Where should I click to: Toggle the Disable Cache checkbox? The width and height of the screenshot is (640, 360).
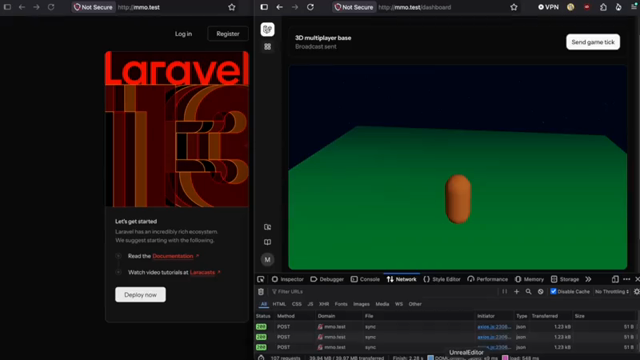pos(553,291)
